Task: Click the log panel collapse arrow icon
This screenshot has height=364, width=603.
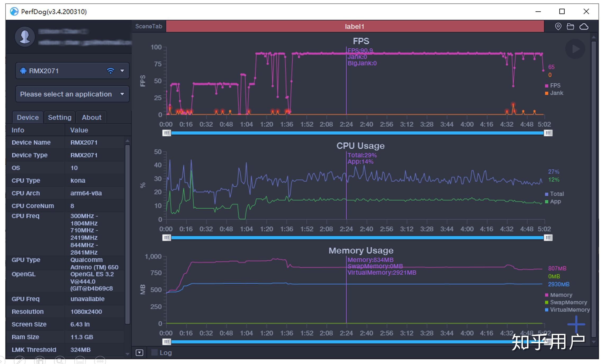Action: point(139,353)
